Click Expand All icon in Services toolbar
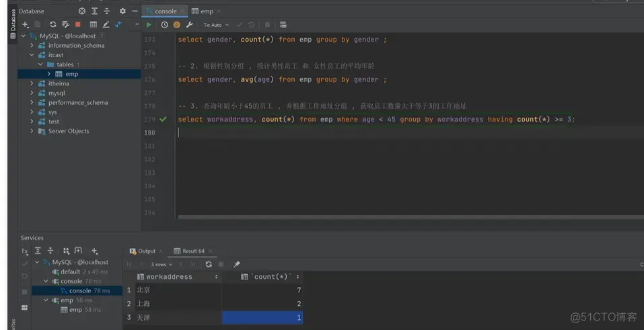The height and width of the screenshot is (330, 644). [x=38, y=251]
